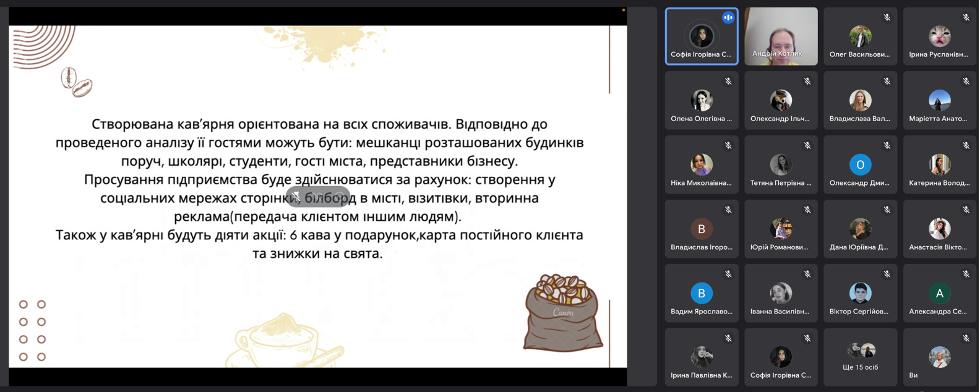Screen dimensions: 980x392
Task: Click the unpin icon overlaying the presentation
Action: click(x=296, y=197)
